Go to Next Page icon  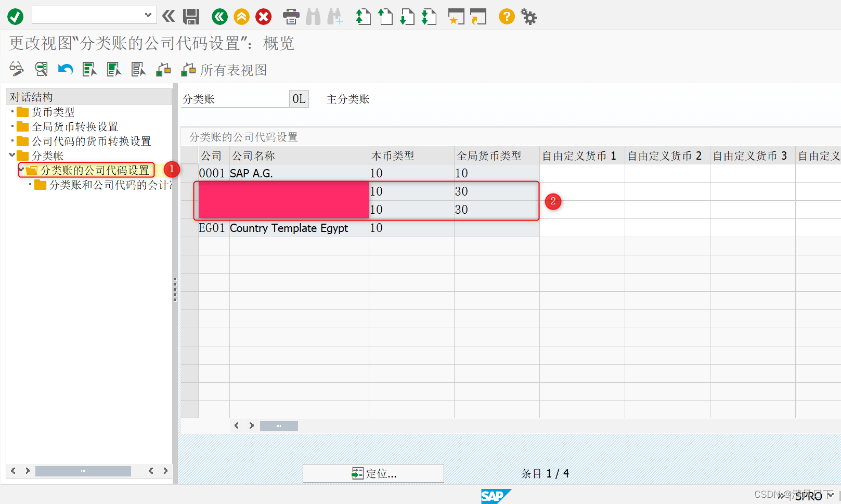point(407,17)
